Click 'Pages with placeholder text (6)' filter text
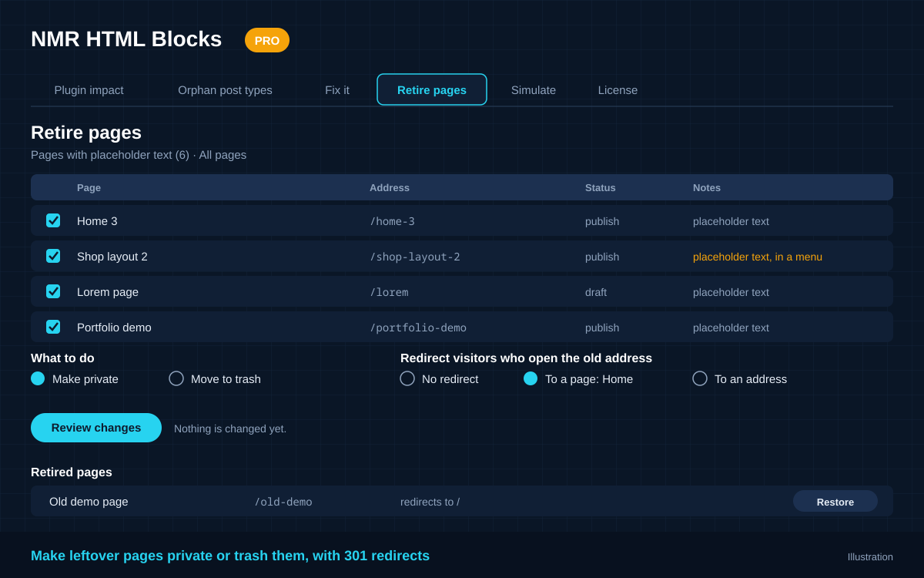 (110, 155)
